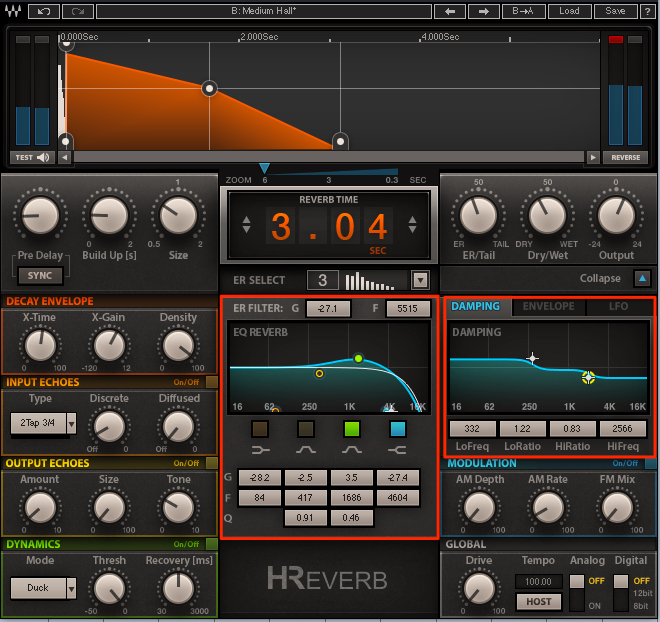Toggle the green bell band square
The width and height of the screenshot is (660, 622).
coord(352,429)
